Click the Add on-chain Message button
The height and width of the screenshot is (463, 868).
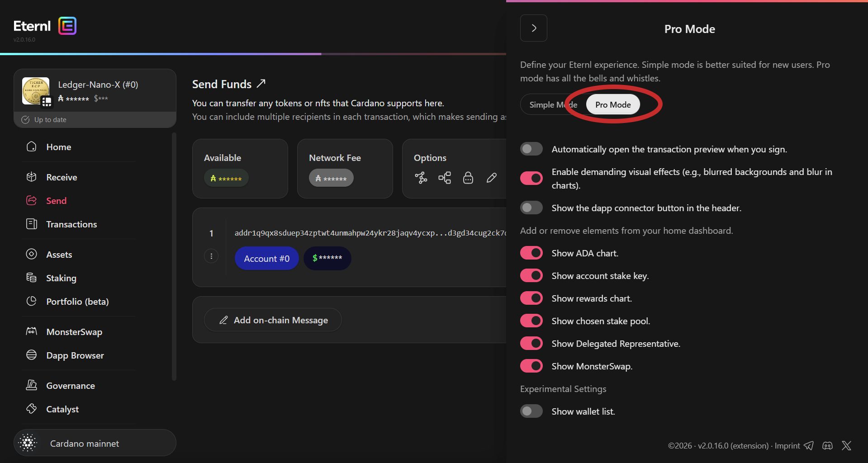(273, 320)
